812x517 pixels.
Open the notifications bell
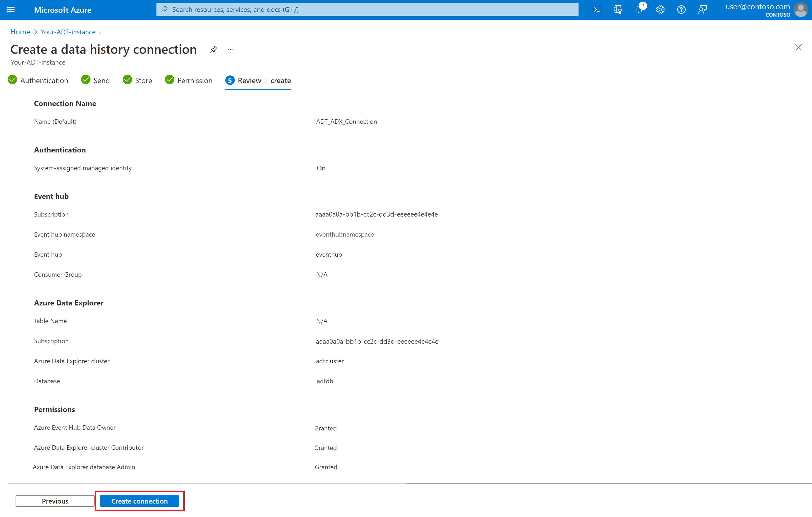pos(639,10)
